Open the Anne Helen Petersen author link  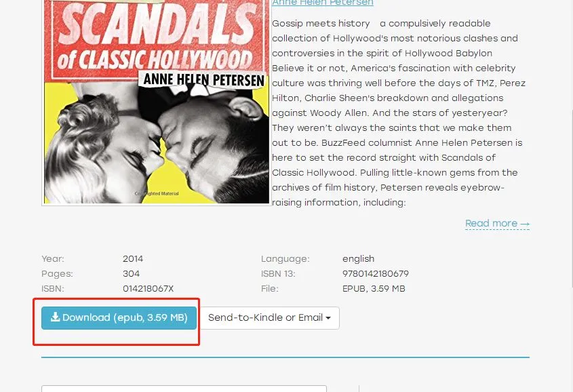(322, 3)
